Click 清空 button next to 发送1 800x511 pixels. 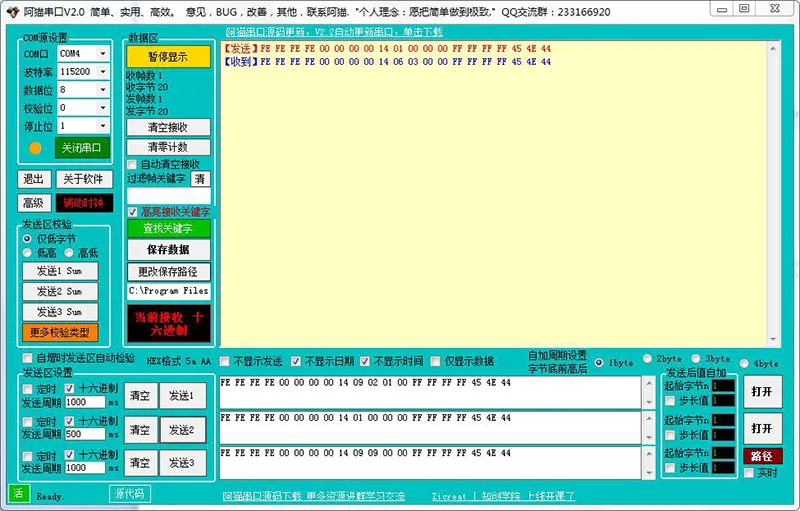pyautogui.click(x=140, y=395)
